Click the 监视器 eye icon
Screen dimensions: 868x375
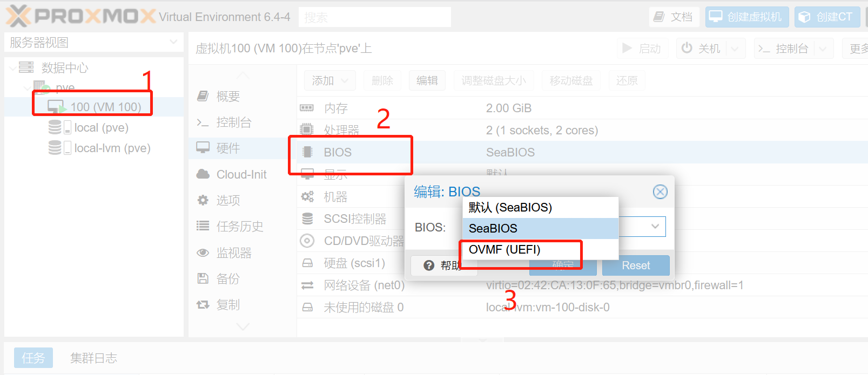pyautogui.click(x=203, y=253)
